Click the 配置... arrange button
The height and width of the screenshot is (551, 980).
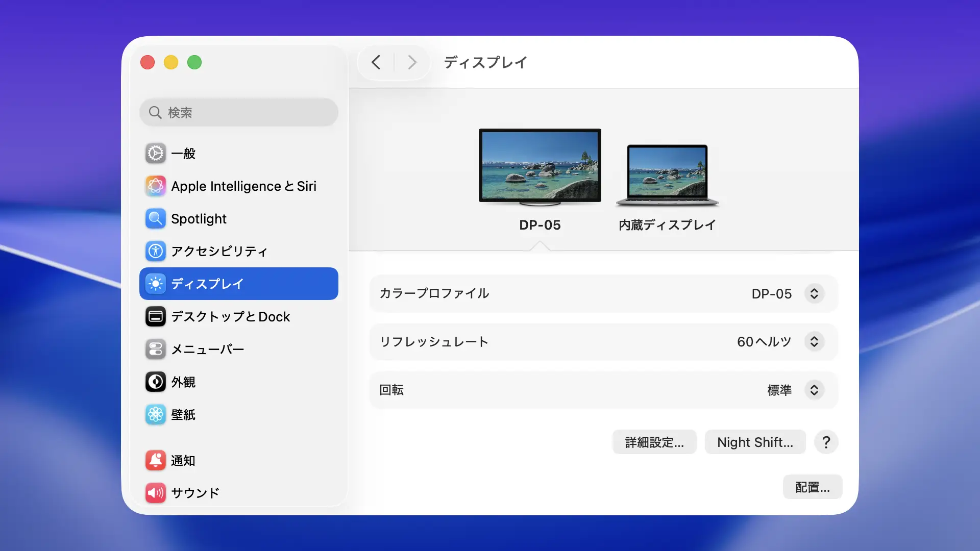[812, 487]
